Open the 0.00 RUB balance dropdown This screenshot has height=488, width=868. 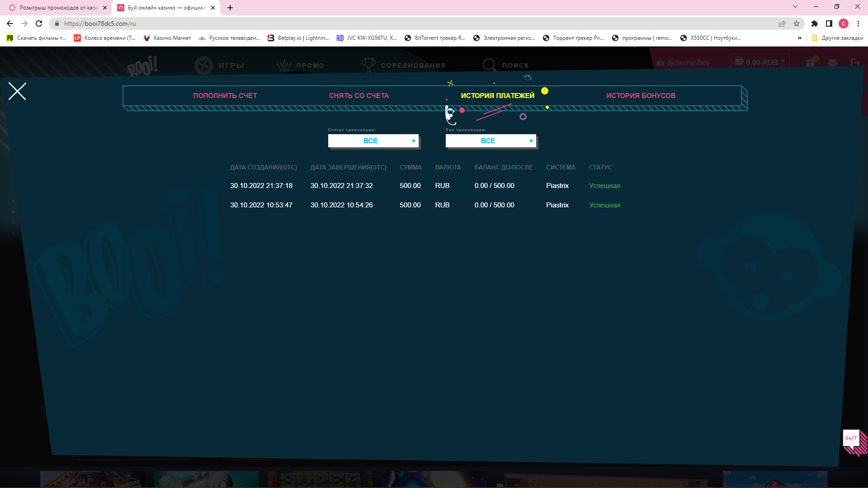click(x=760, y=62)
